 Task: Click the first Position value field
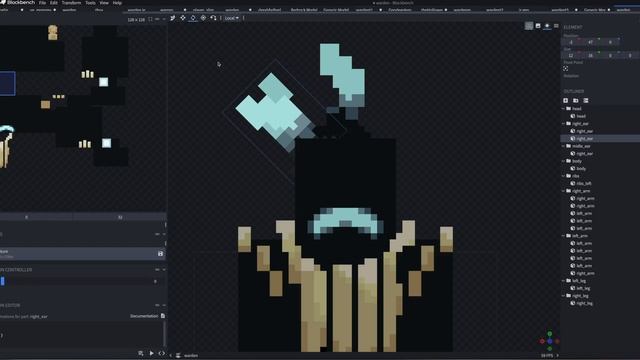point(571,42)
